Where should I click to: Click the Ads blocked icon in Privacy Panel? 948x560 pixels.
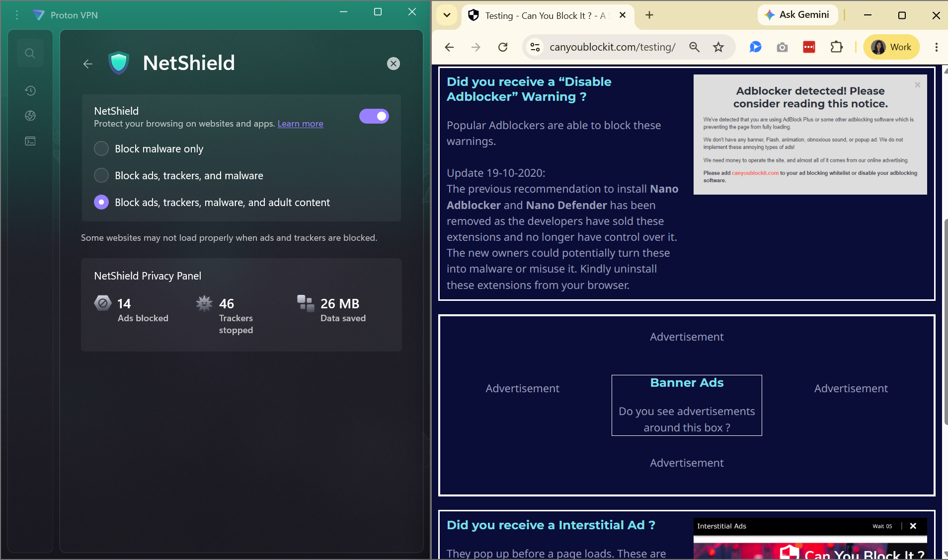pos(103,303)
